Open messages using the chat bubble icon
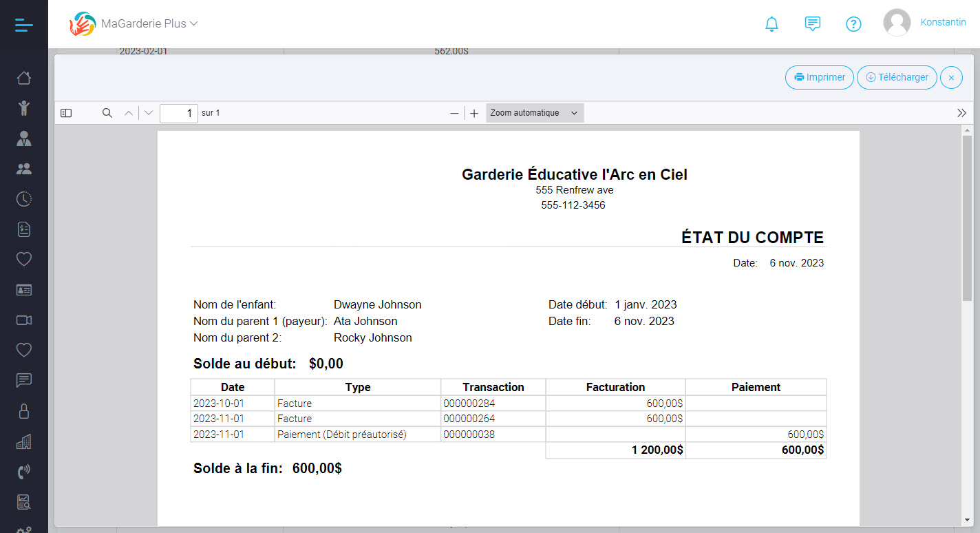 [x=813, y=23]
